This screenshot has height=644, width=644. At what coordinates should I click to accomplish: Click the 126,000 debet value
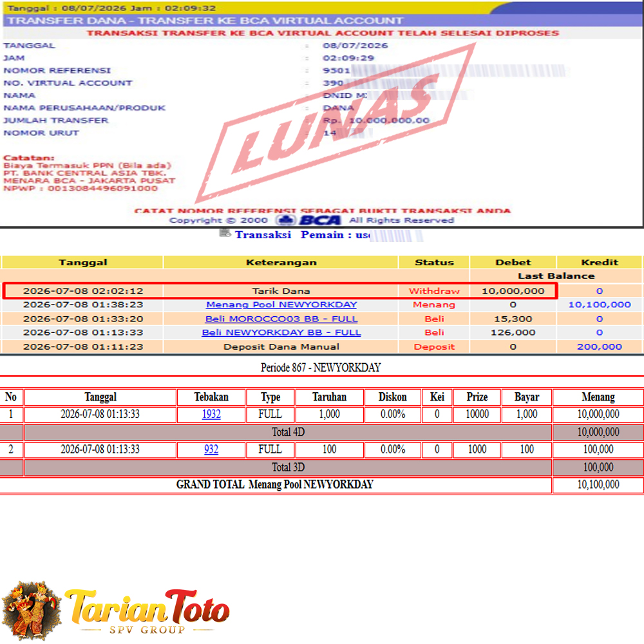click(513, 332)
